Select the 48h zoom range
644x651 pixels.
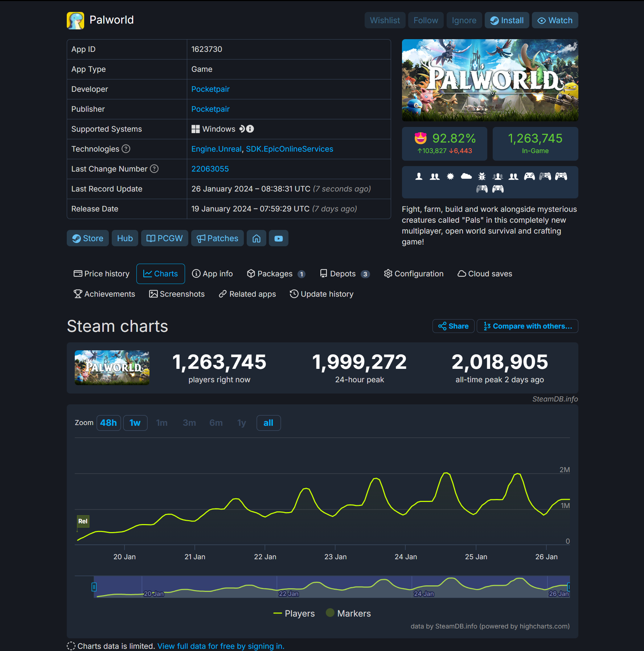click(108, 423)
